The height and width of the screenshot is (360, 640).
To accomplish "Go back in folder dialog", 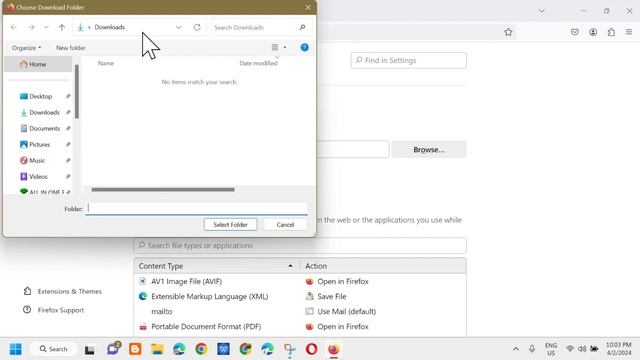I will click(x=13, y=27).
